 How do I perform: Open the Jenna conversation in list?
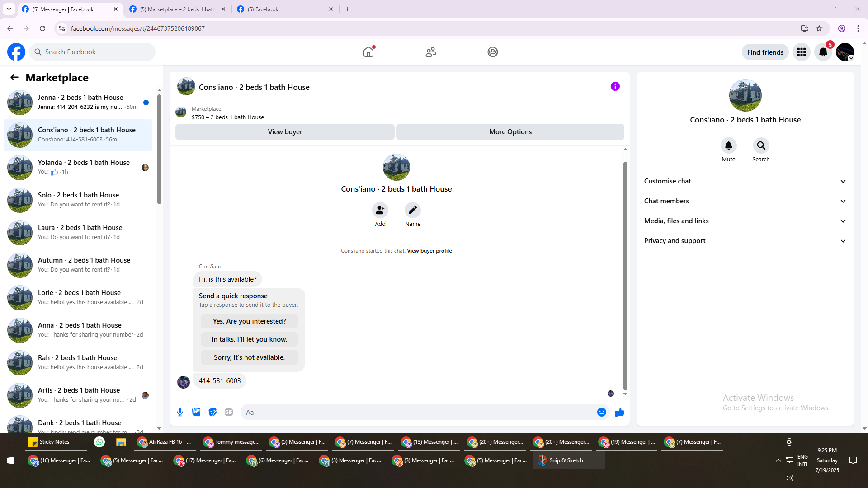coord(80,102)
